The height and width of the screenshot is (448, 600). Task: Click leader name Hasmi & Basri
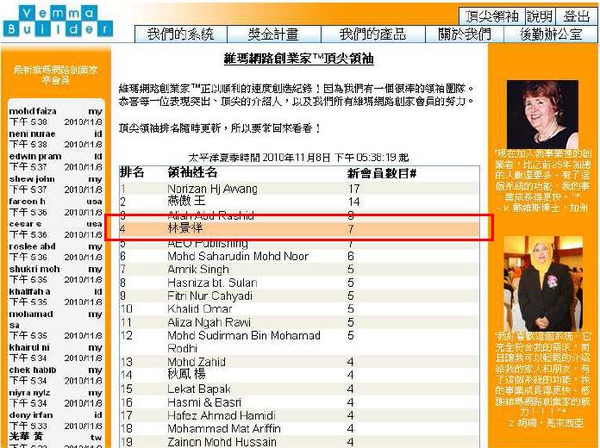(205, 402)
